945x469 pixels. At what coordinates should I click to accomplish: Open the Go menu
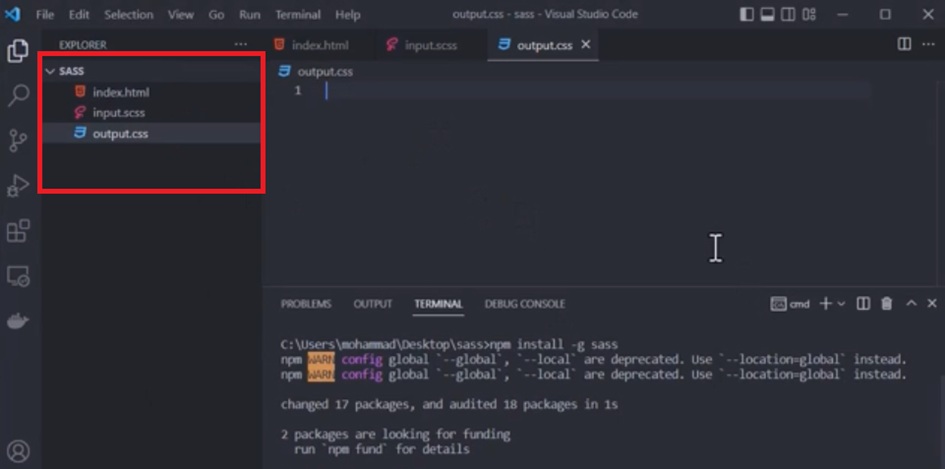[216, 14]
